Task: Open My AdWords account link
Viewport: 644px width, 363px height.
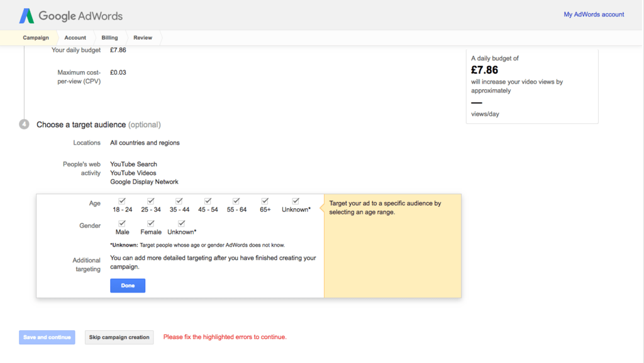Action: [594, 14]
